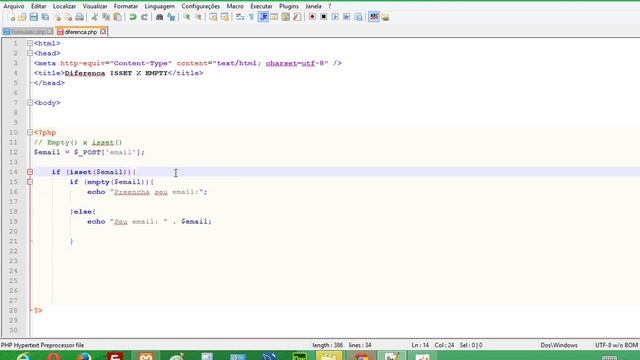Click the last toolbar icon after spell check
Screen dimensions: 640x360
pos(385,17)
